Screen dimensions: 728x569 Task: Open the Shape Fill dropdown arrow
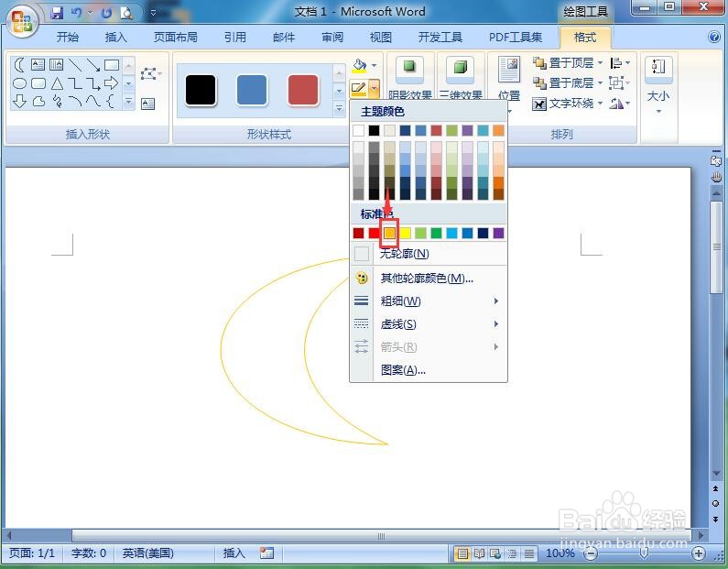point(375,65)
